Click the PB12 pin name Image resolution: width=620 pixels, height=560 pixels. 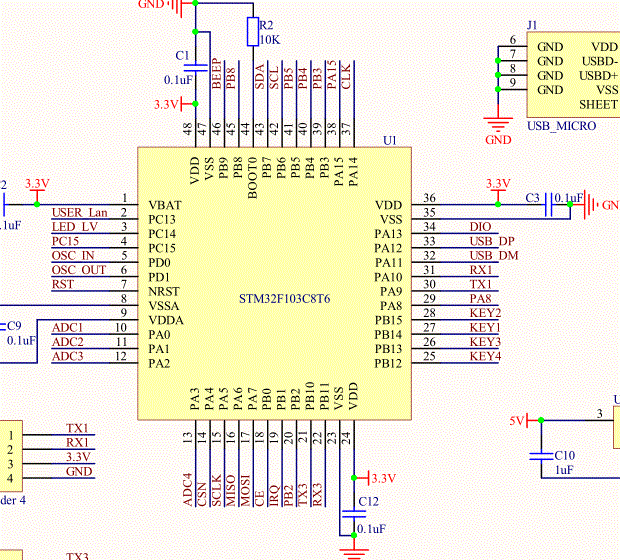tap(388, 363)
